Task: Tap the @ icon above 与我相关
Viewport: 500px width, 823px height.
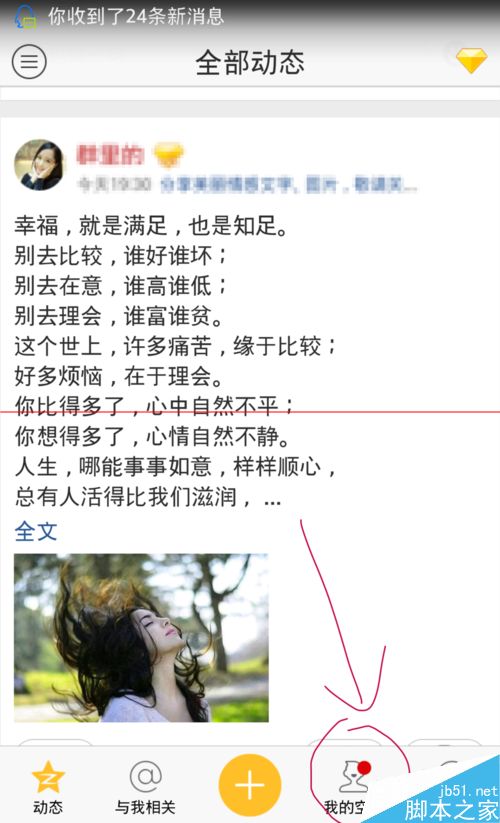Action: click(x=145, y=776)
